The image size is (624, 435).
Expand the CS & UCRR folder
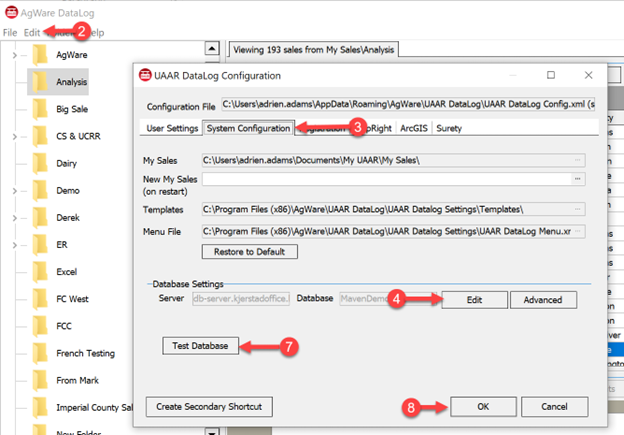(14, 137)
